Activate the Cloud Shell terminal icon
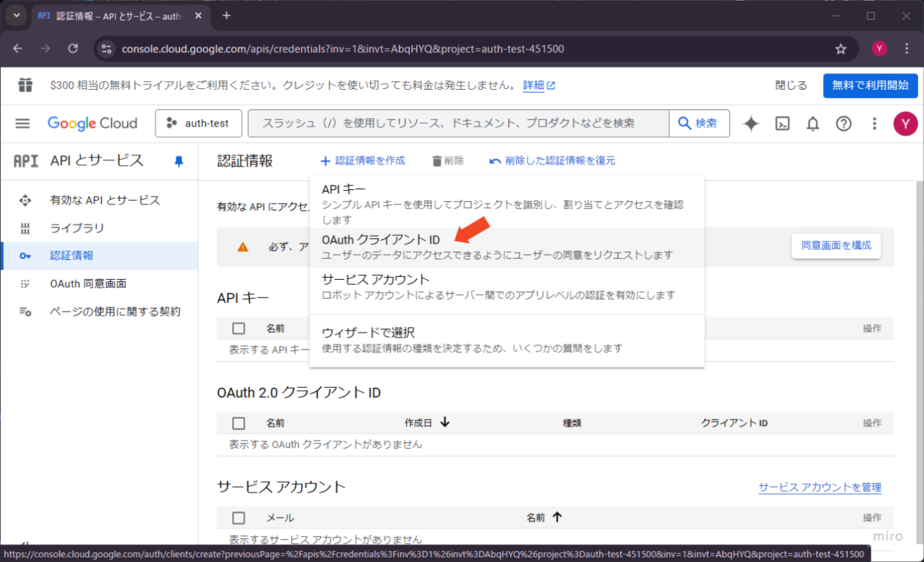Viewport: 924px width, 562px height. [x=783, y=123]
